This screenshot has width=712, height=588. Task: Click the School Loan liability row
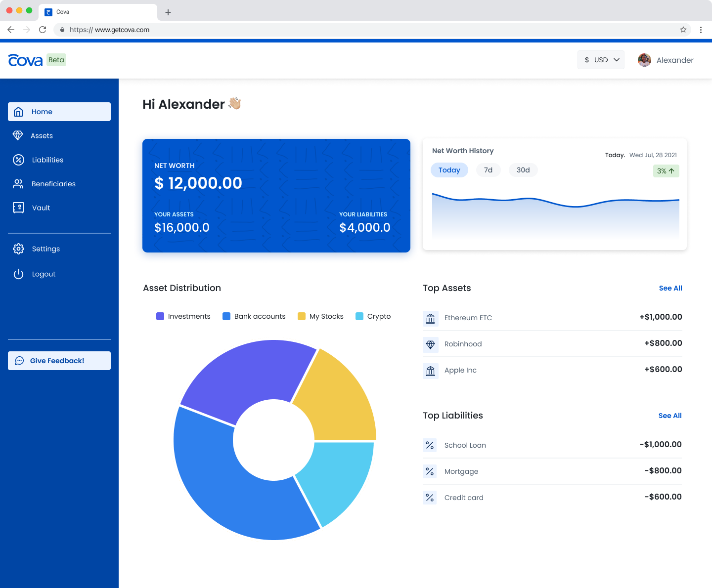click(552, 445)
